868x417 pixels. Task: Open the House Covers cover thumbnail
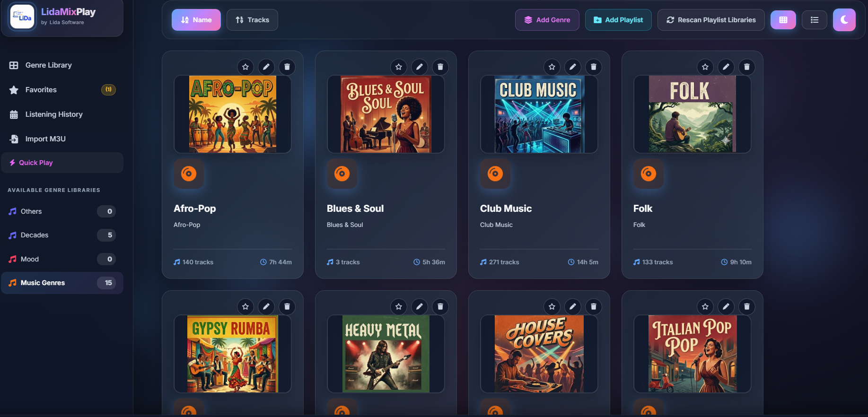pos(539,354)
